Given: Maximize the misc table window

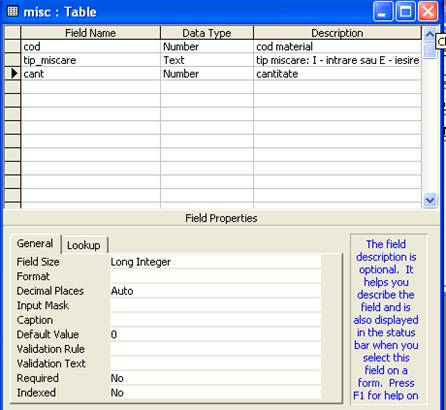Looking at the screenshot, I should coord(405,12).
